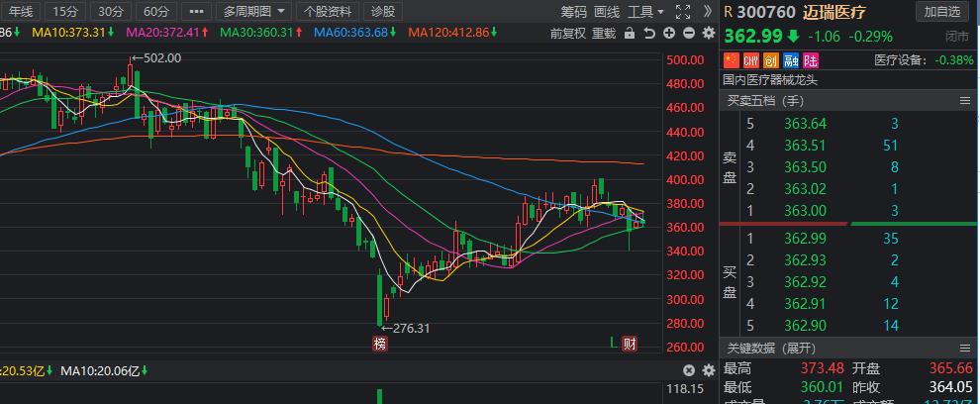Image resolution: width=980 pixels, height=404 pixels.
Task: Click the CNY currency badge
Action: 750,60
